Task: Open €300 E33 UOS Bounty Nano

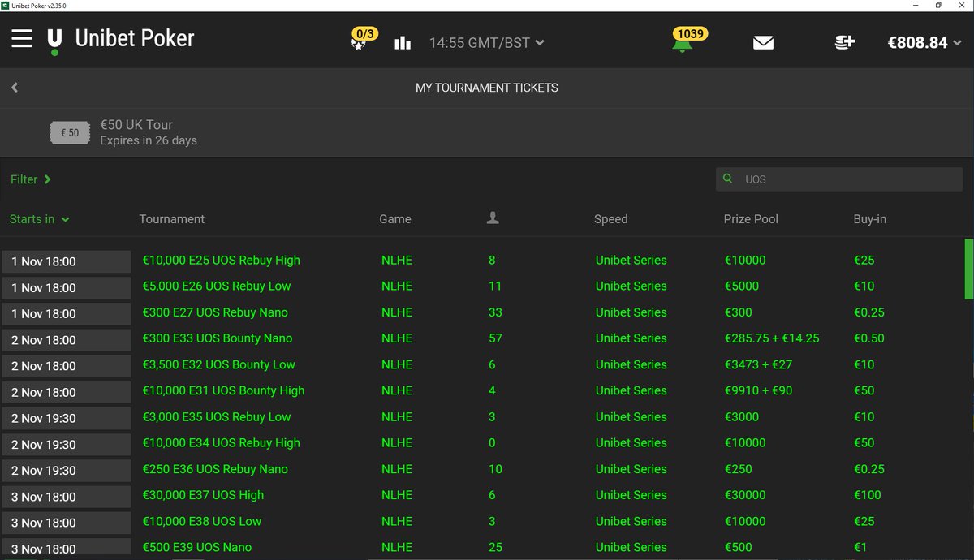Action: tap(218, 338)
